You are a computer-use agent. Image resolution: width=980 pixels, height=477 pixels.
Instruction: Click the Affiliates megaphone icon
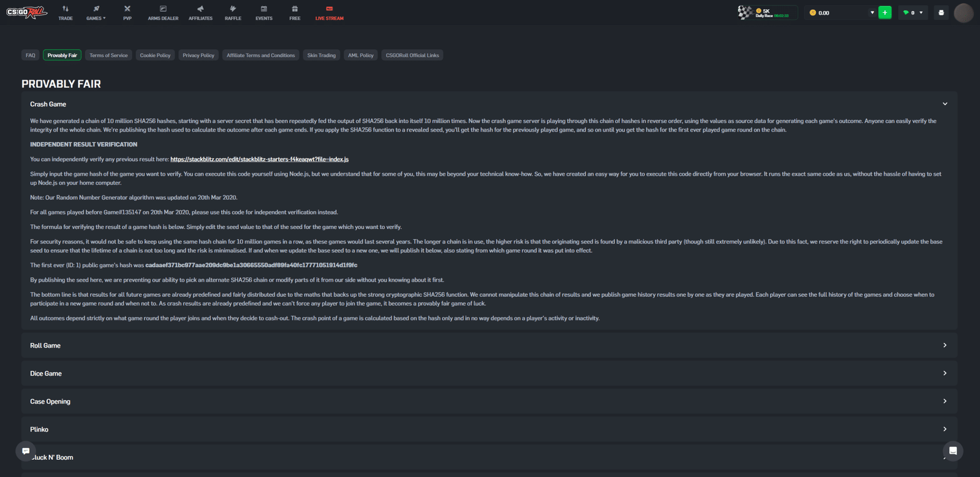(200, 9)
